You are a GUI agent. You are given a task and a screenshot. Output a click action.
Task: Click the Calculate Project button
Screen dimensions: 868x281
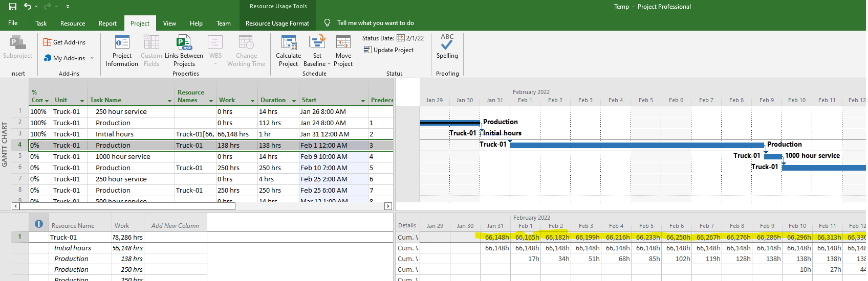tap(289, 51)
